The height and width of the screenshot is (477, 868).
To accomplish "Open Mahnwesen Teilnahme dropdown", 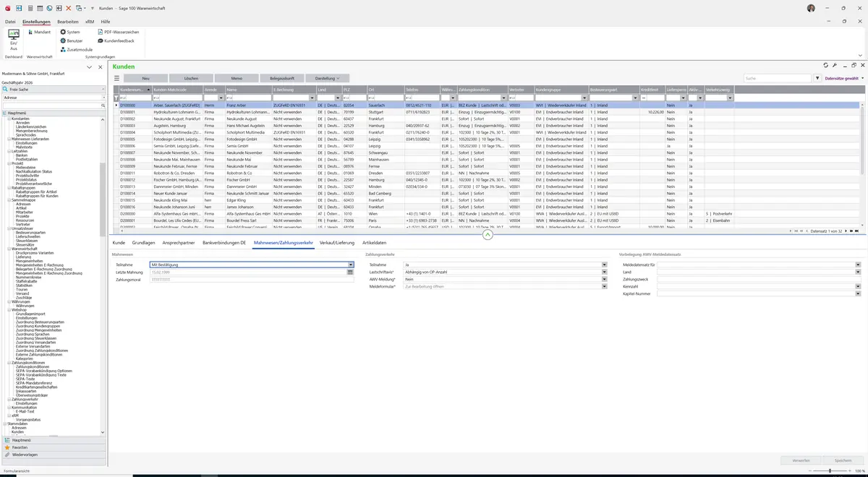I will pos(350,265).
